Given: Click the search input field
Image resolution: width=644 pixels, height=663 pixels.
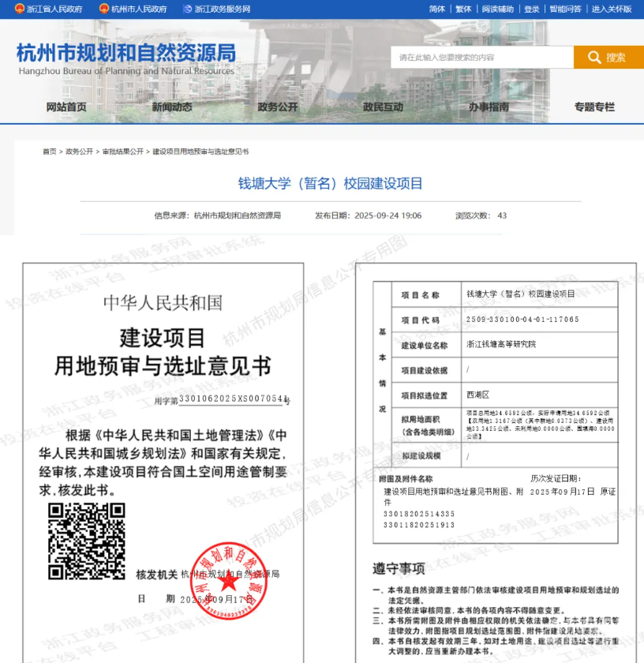Looking at the screenshot, I should click(x=481, y=57).
